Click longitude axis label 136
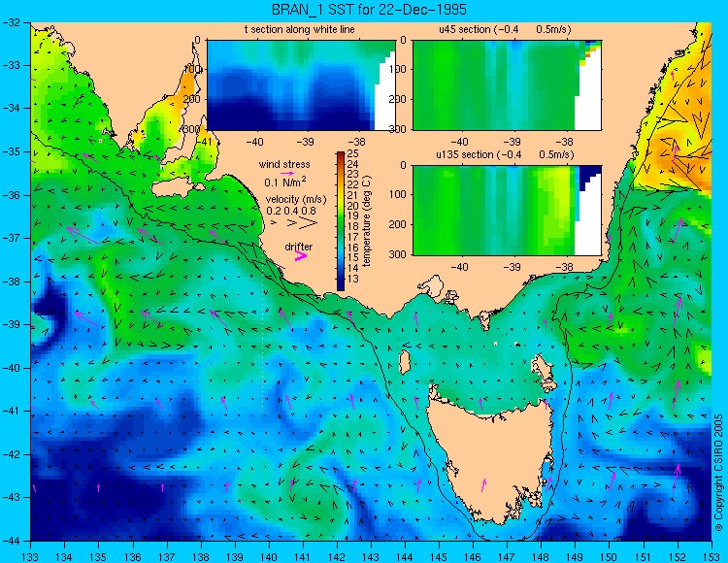Screen dimensions: 728x563 click(132, 556)
